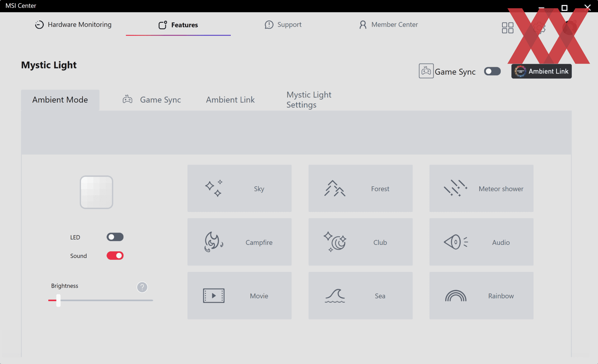Click the Hardware Monitoring gauge icon

point(39,25)
